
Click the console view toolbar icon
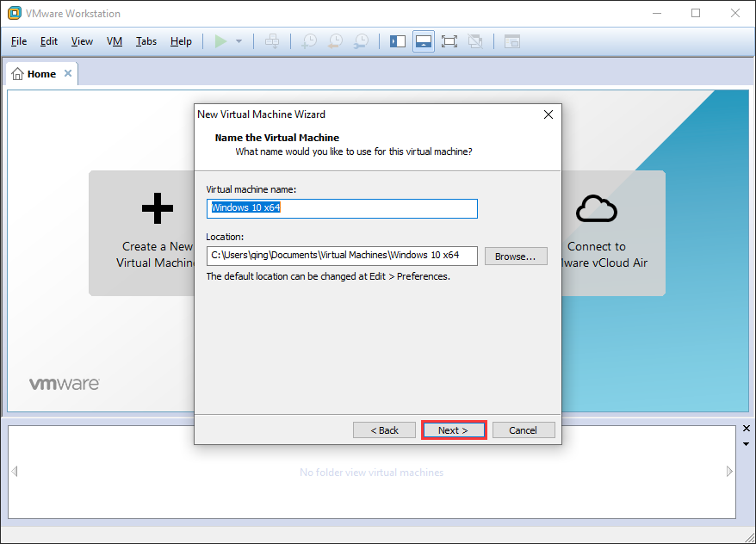pyautogui.click(x=512, y=41)
